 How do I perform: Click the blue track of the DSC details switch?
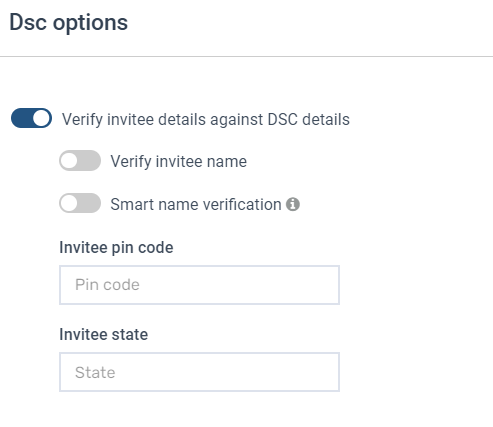point(21,118)
